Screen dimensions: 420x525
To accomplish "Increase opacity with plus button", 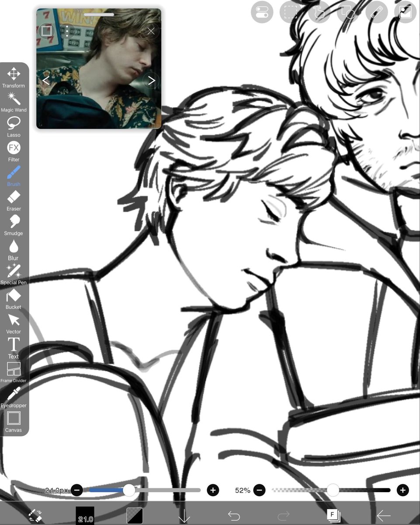I will pos(403,490).
